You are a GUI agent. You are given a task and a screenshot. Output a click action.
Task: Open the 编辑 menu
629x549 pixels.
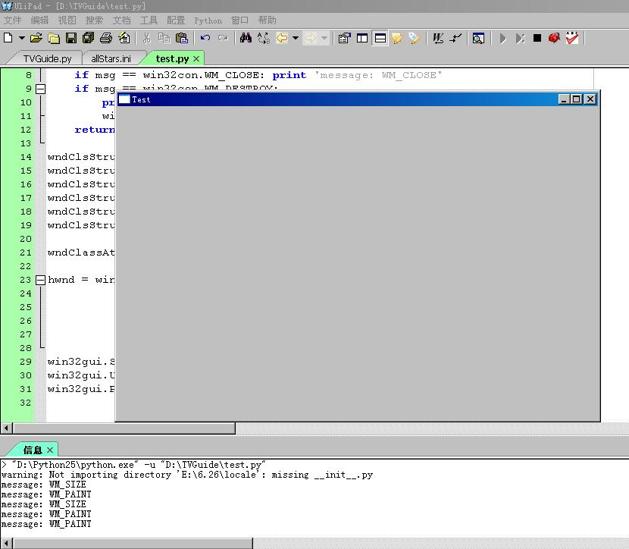click(39, 20)
